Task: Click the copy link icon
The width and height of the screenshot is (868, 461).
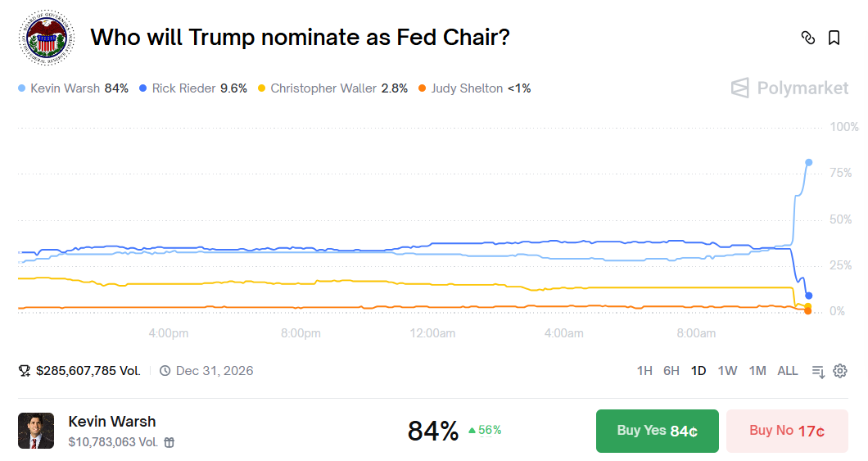Action: pyautogui.click(x=808, y=38)
